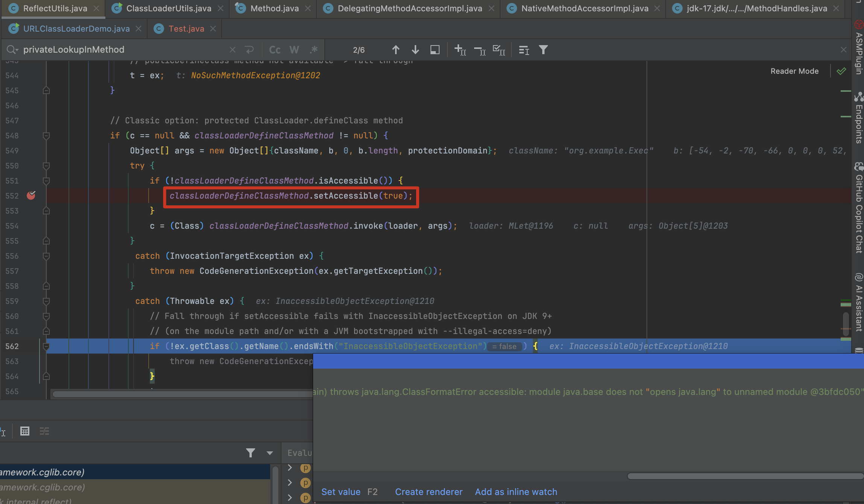Click the green inspection checkmark icon
864x504 pixels.
click(841, 71)
